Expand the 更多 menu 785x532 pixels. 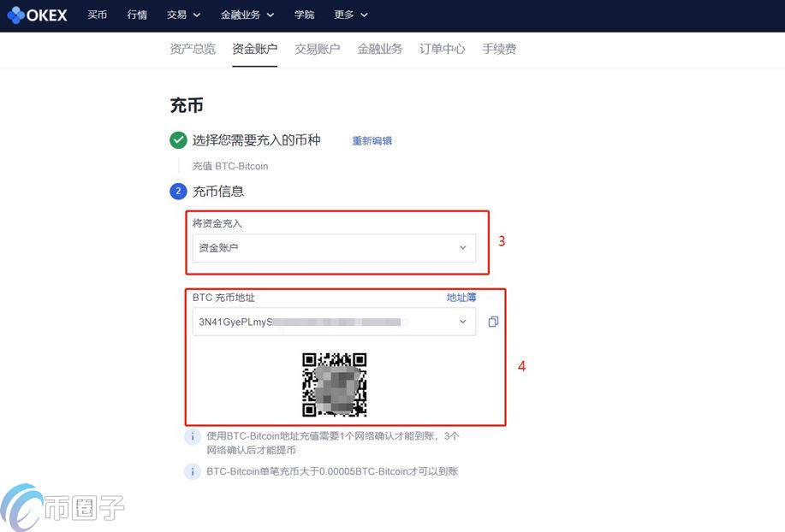pos(351,15)
